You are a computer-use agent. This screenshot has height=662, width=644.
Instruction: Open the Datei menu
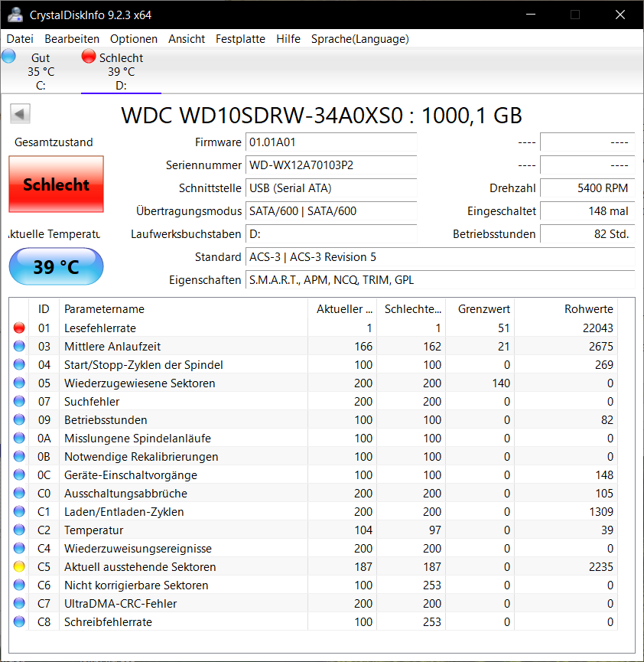(20, 39)
